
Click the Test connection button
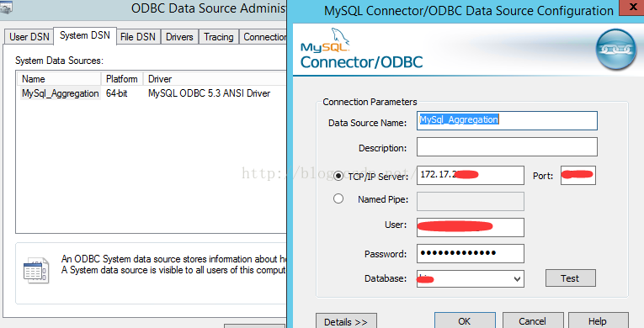[x=571, y=278]
